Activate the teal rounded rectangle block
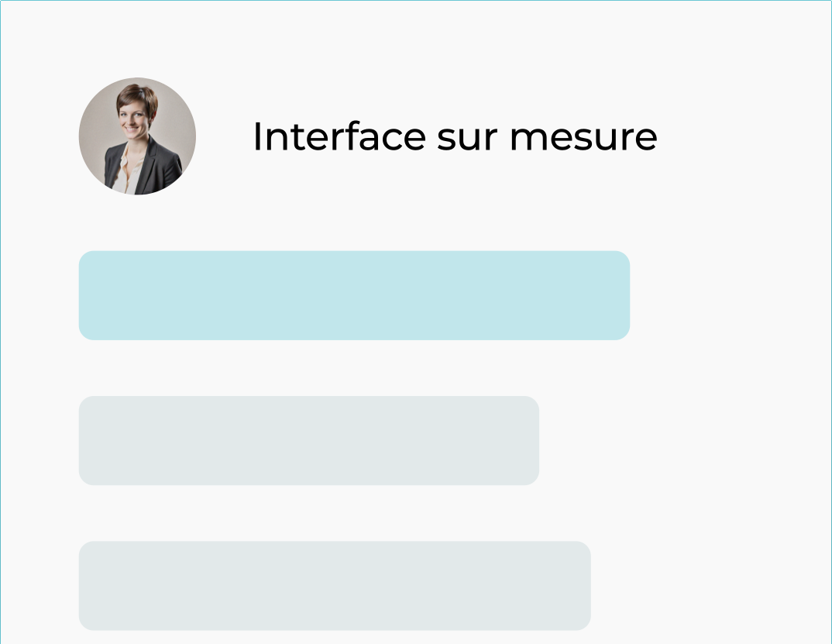832x644 pixels. pyautogui.click(x=354, y=295)
